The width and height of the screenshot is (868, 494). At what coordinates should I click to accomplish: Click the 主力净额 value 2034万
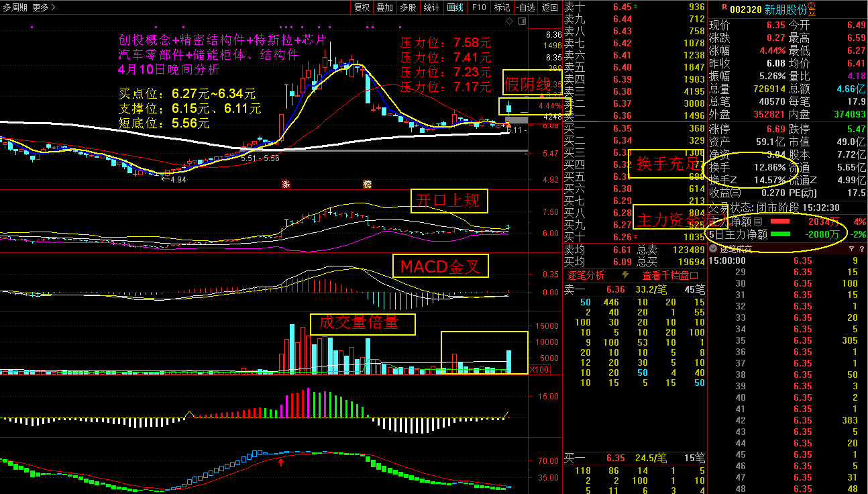click(823, 221)
